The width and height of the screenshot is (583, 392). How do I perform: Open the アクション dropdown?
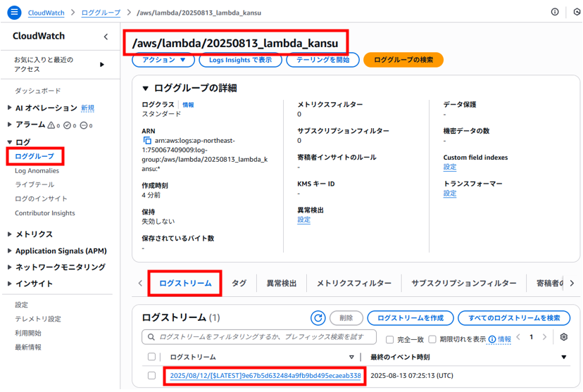point(163,60)
